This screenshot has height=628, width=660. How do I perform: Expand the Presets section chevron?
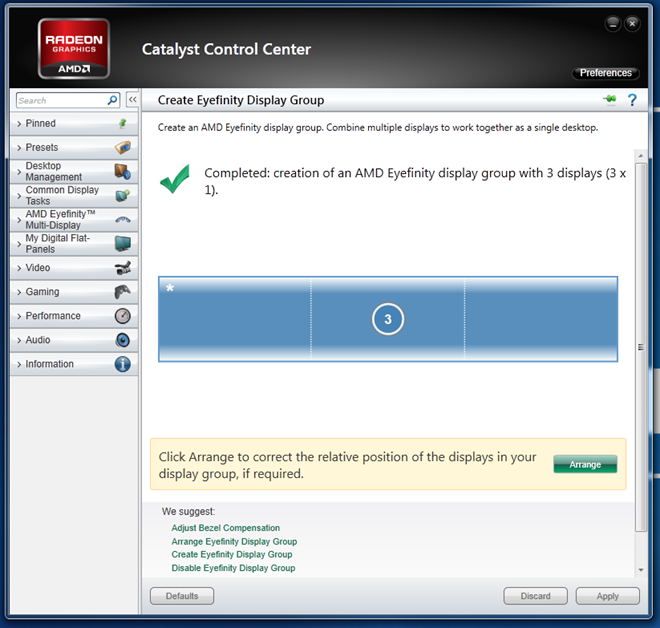[19, 148]
